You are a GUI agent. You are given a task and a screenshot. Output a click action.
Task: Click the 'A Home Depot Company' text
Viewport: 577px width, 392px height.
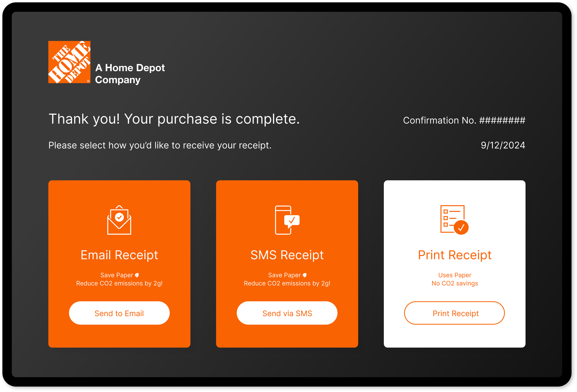130,74
